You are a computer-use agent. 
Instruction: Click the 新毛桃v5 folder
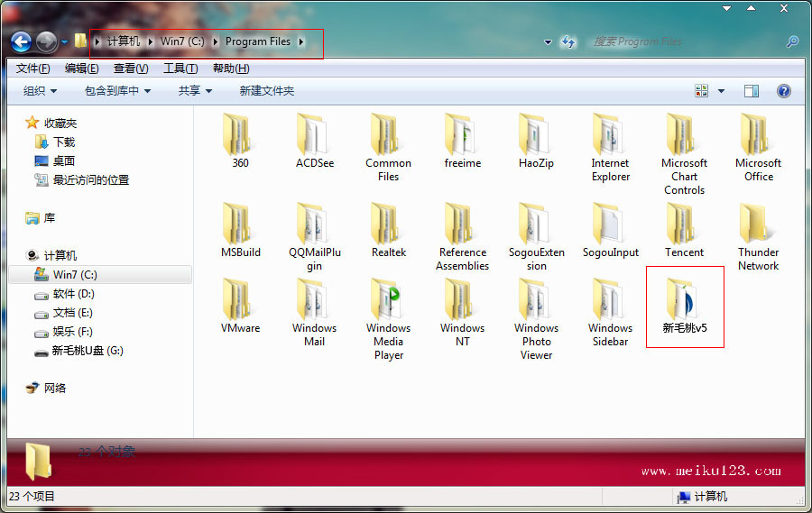pyautogui.click(x=685, y=306)
